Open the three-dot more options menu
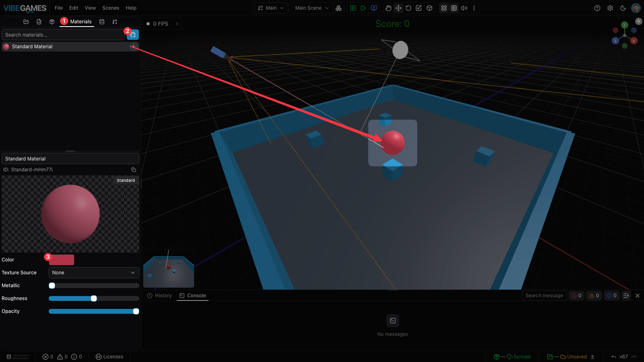 pos(474,8)
